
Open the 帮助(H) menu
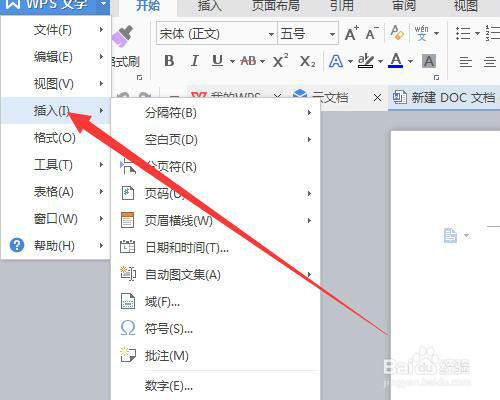pyautogui.click(x=56, y=246)
